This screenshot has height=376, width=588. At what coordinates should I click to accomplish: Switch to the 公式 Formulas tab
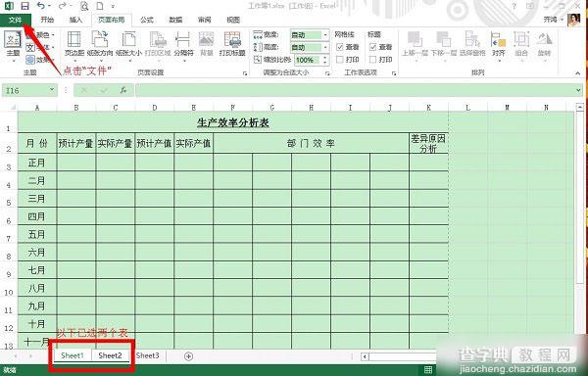coord(147,20)
